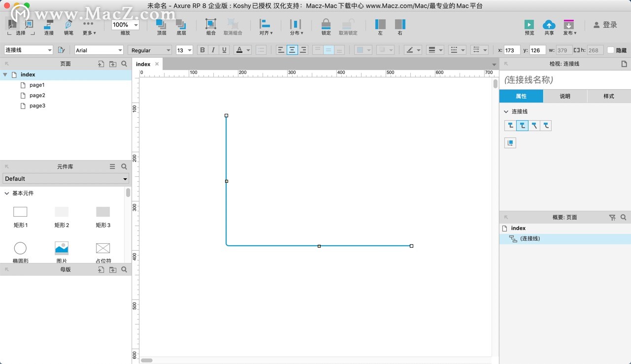Collapse the 基本元件 section

(7, 194)
